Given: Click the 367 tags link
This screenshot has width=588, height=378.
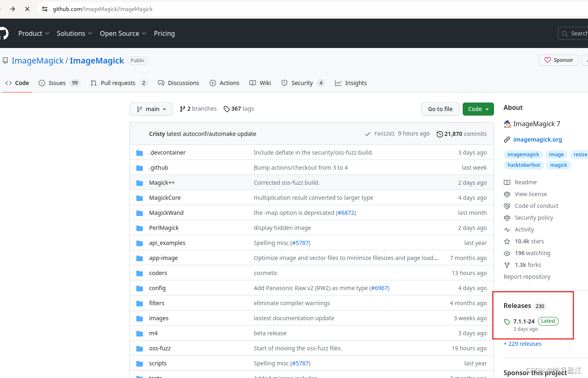Looking at the screenshot, I should pyautogui.click(x=239, y=109).
